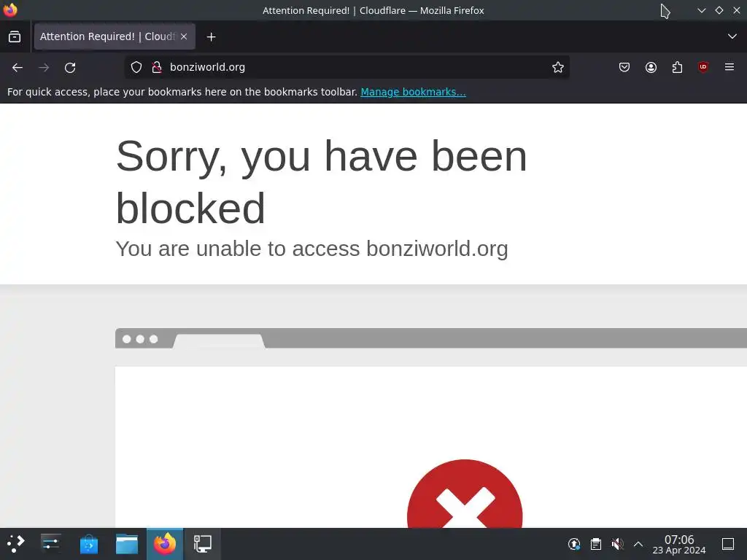Viewport: 747px width, 560px height.
Task: Reload the current page
Action: coord(70,68)
